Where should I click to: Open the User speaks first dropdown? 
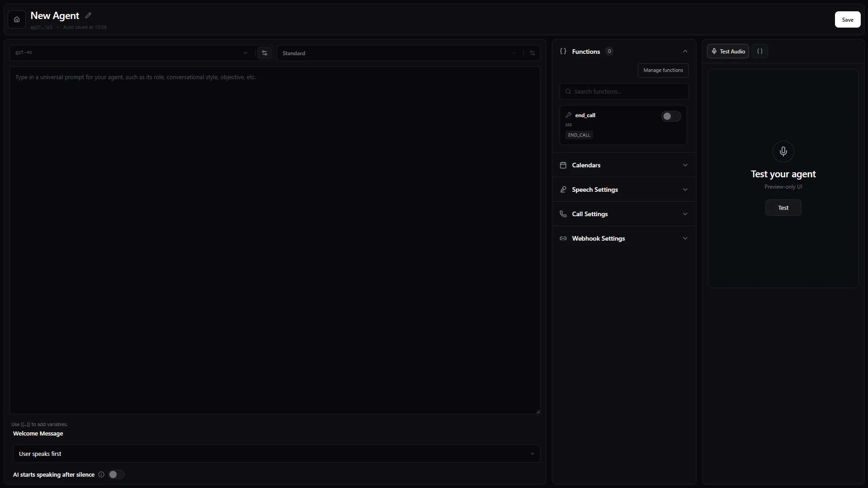[532, 453]
